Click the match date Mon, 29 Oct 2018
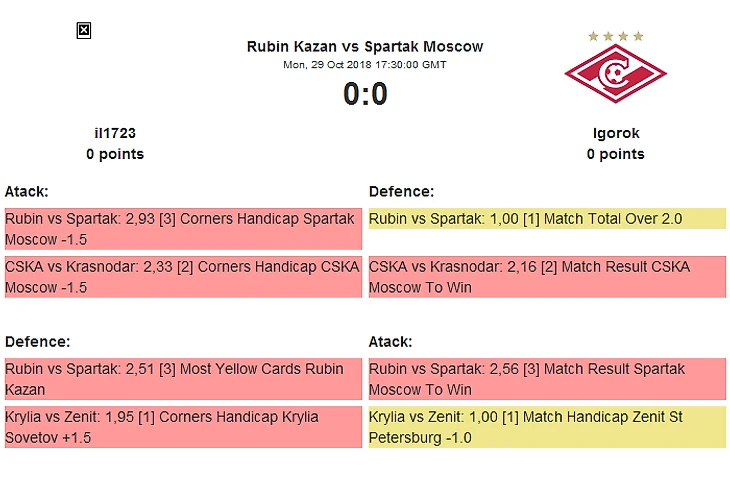This screenshot has width=730, height=480. [365, 64]
